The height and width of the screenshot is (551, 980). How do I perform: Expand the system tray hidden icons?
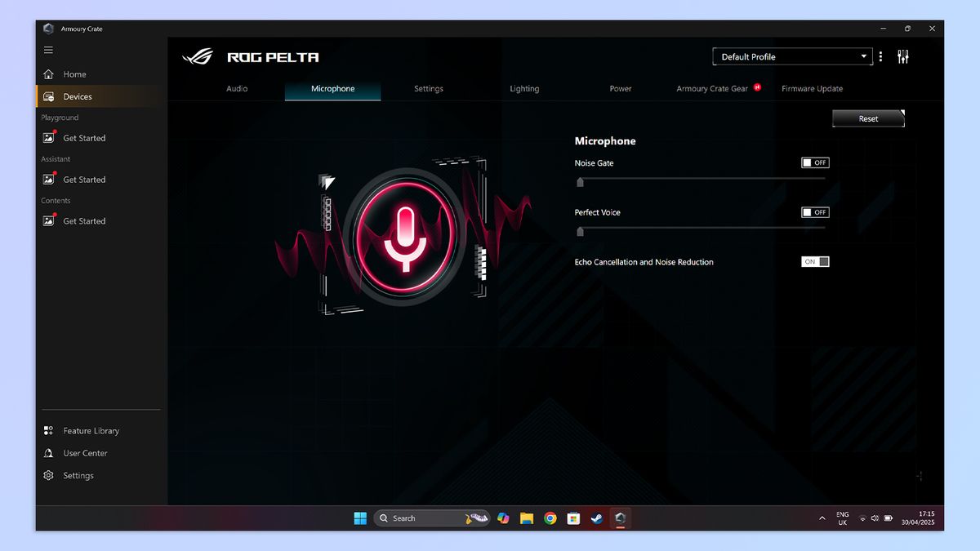point(822,518)
